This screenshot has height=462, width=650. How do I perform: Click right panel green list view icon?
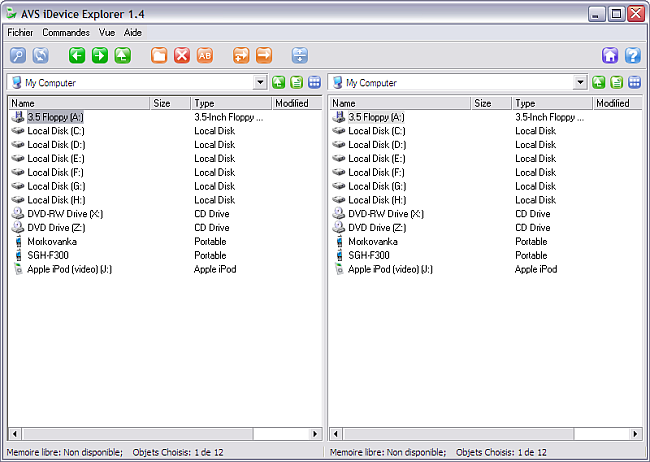click(616, 83)
